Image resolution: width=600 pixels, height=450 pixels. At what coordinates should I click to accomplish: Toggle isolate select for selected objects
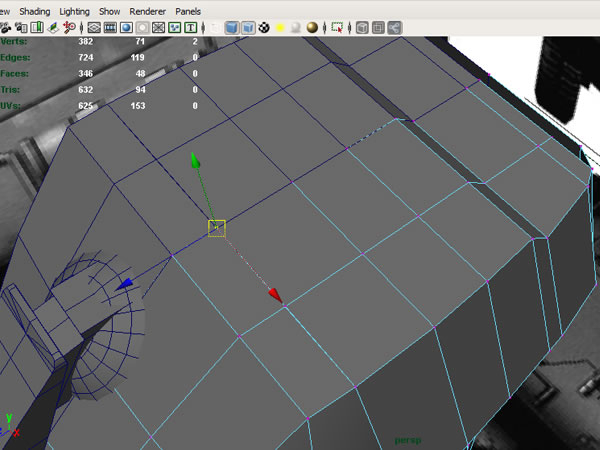[337, 28]
